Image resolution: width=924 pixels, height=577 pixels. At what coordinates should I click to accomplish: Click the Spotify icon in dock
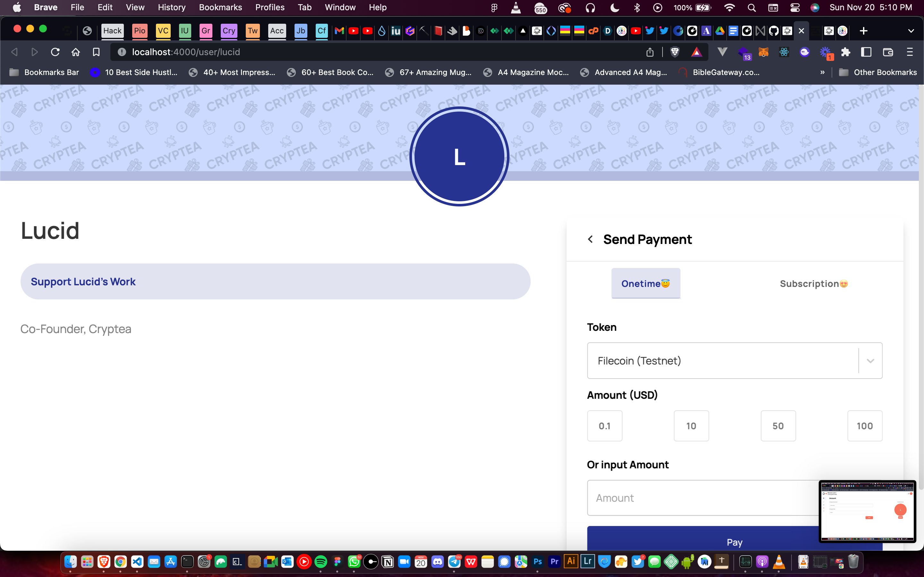(321, 562)
